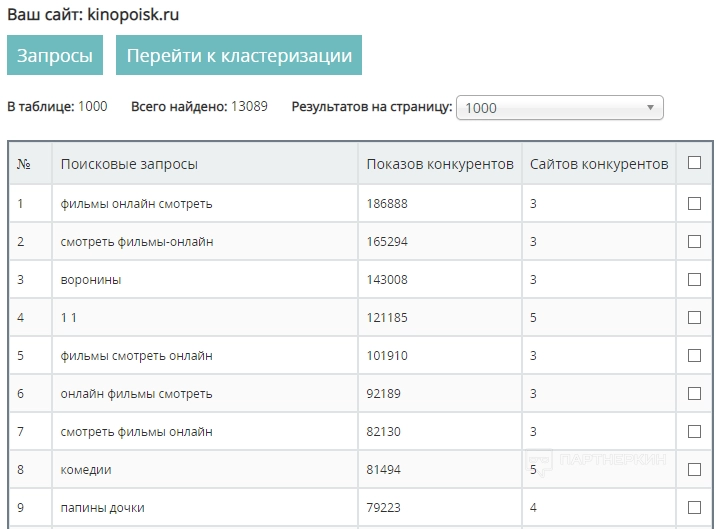Enable checkbox for фильмы смотреть онлайн
Image resolution: width=717 pixels, height=529 pixels.
[694, 356]
